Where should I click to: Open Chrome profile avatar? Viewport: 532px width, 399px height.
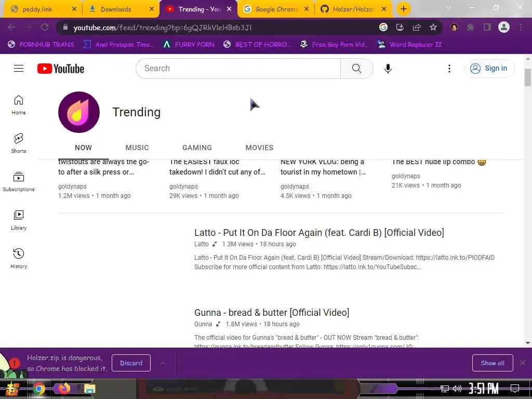click(504, 27)
